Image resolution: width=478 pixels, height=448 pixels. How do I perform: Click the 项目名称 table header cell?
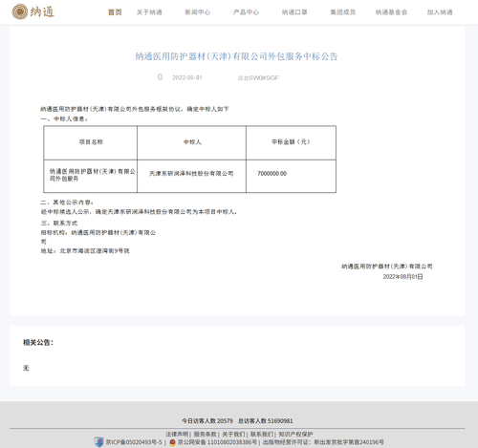pyautogui.click(x=91, y=142)
